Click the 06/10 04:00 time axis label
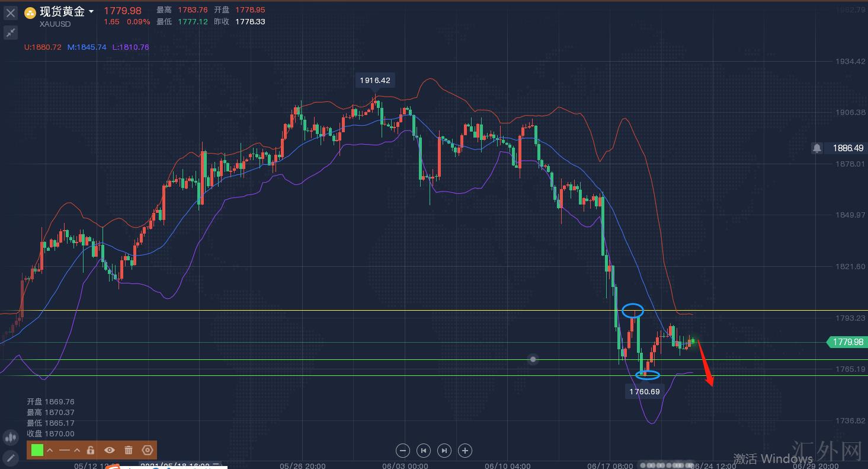 pos(508,465)
